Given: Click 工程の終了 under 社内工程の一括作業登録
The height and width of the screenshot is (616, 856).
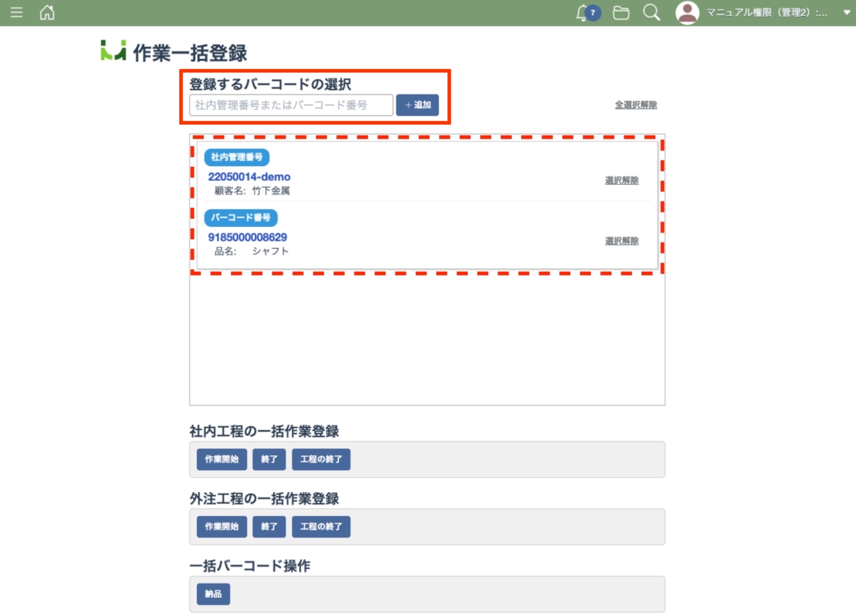Looking at the screenshot, I should coord(321,459).
